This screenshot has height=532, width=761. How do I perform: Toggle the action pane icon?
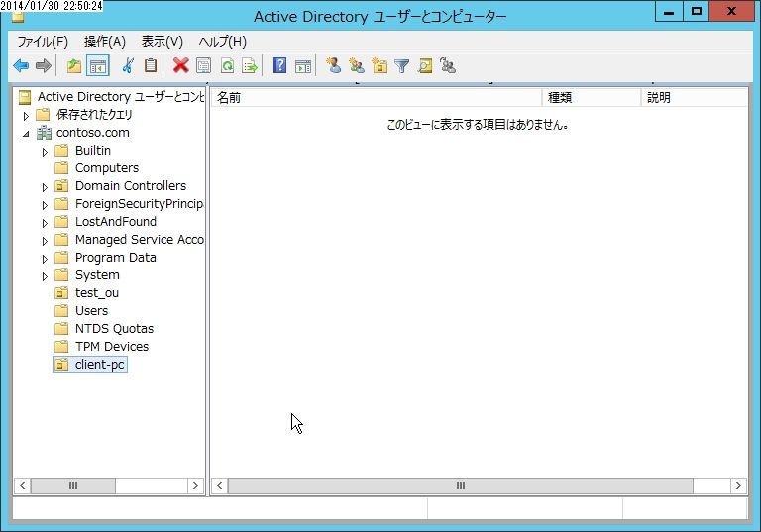pos(303,65)
